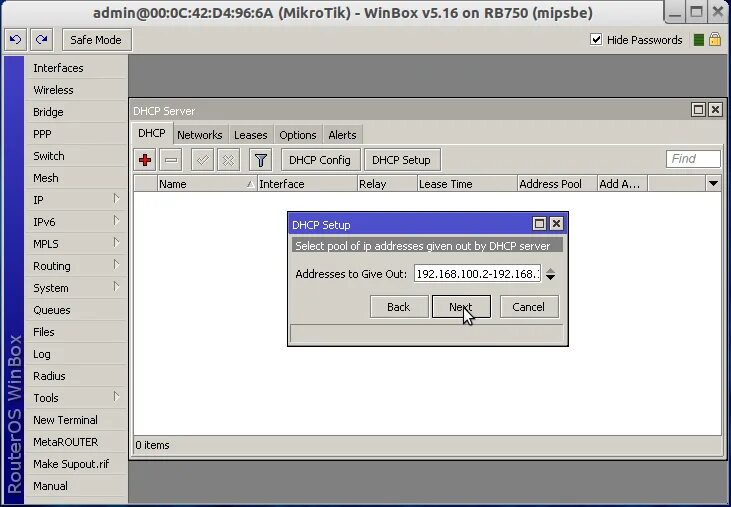731x507 pixels.
Task: Toggle the Hide Passwords checkbox
Action: [596, 40]
